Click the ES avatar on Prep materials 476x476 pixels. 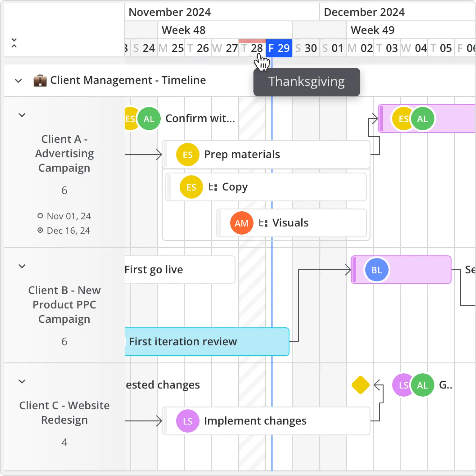187,154
